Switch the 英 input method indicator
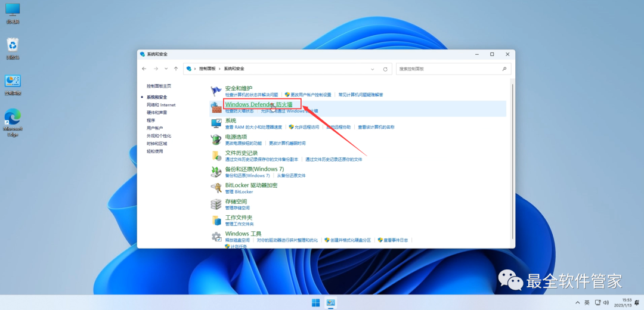This screenshot has height=310, width=644. tap(587, 303)
